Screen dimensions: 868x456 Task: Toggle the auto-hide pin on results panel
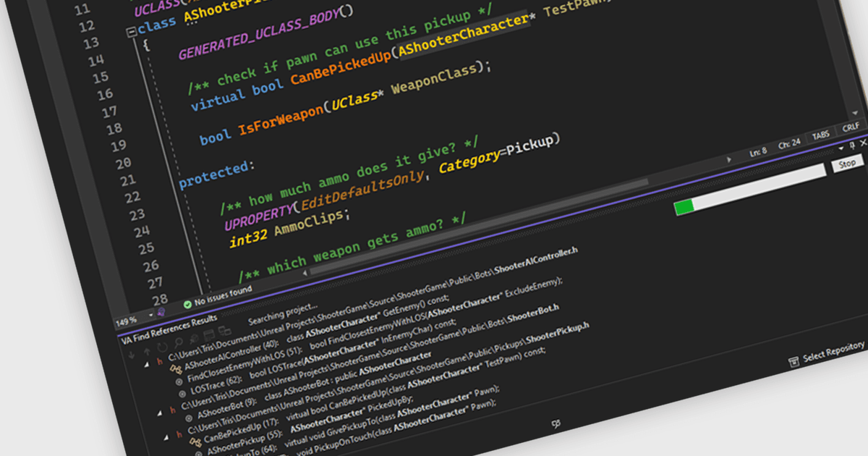(x=852, y=145)
